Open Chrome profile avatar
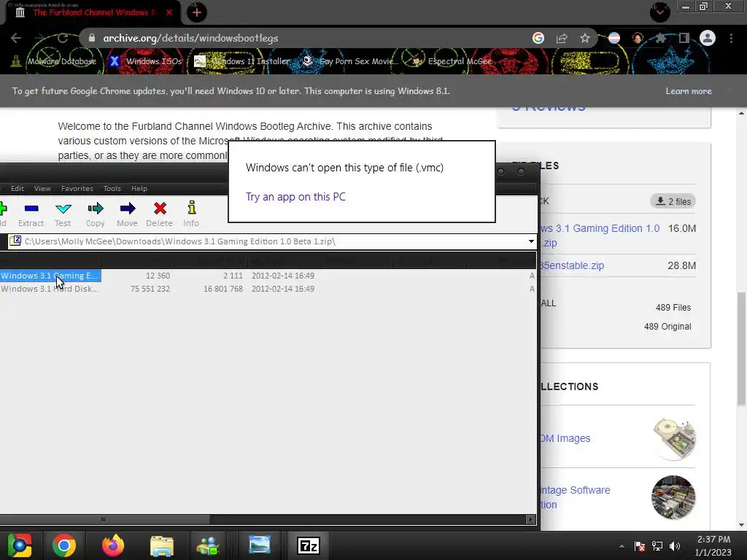 pyautogui.click(x=708, y=38)
